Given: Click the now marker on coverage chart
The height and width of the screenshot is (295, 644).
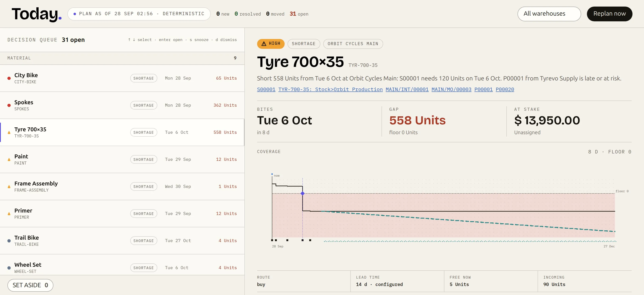Looking at the screenshot, I should click(276, 176).
